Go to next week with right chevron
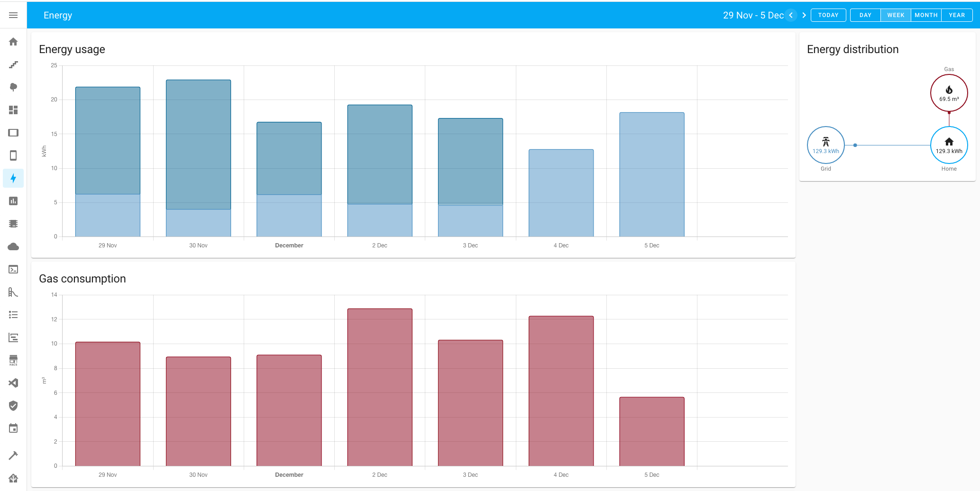Screen dimensions: 980x491 [x=804, y=15]
